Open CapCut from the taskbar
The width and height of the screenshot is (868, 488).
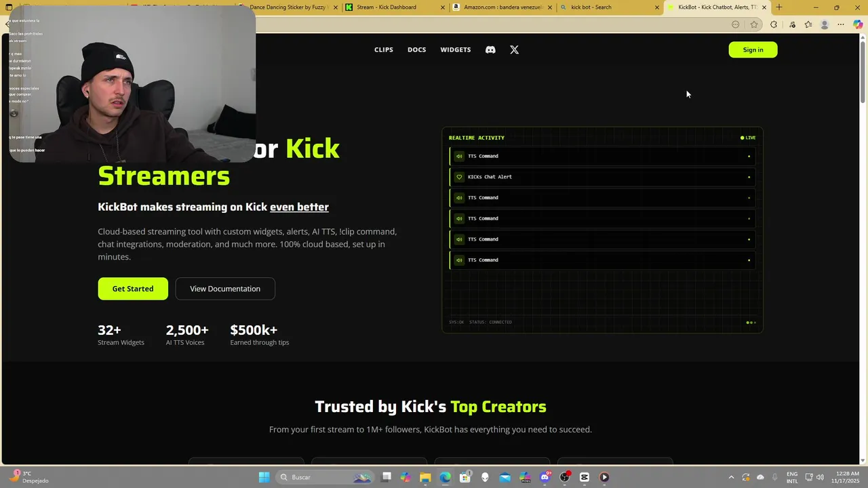(x=585, y=477)
